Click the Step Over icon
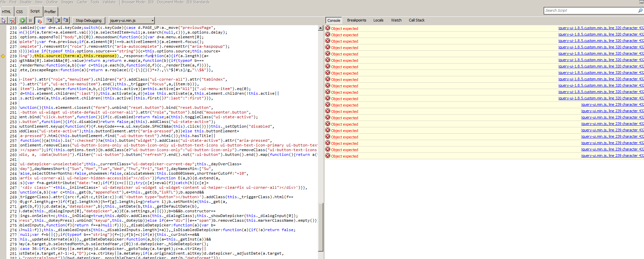The height and width of the screenshot is (259, 644). click(58, 20)
